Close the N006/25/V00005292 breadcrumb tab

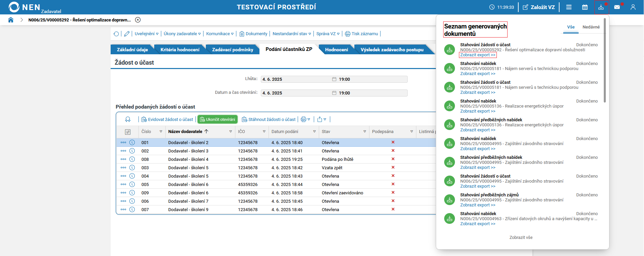click(x=138, y=20)
